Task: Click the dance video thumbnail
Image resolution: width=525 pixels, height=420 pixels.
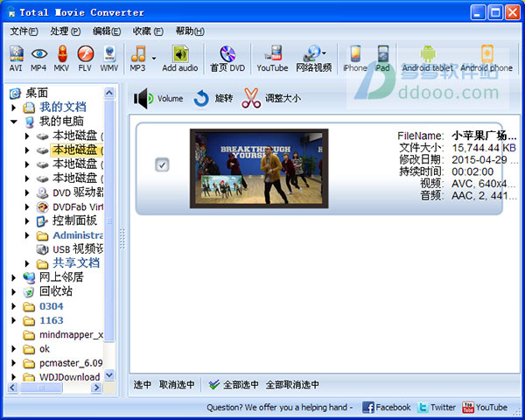Action: pos(259,169)
